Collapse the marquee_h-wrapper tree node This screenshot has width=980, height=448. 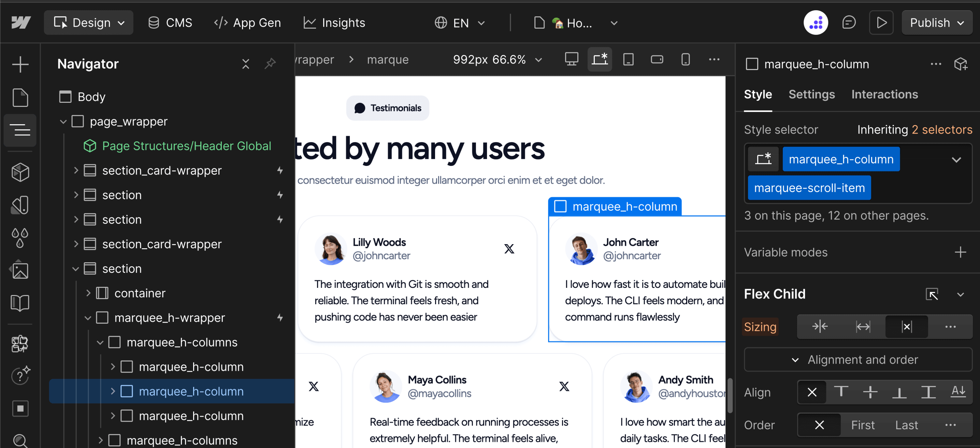[x=88, y=318]
